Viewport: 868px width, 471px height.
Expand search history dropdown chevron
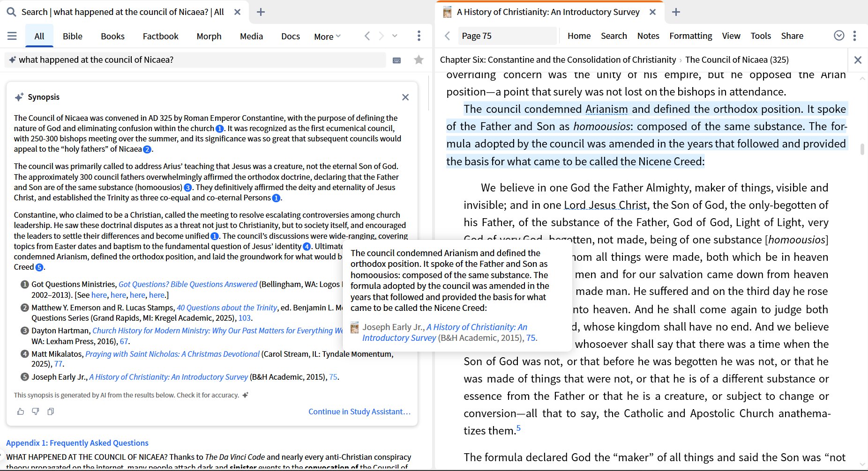point(395,36)
